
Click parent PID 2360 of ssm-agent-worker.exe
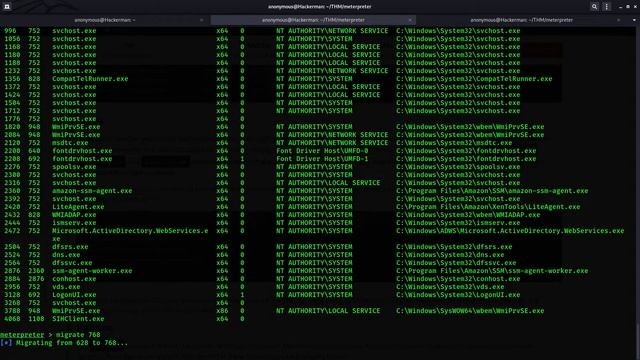(36, 271)
